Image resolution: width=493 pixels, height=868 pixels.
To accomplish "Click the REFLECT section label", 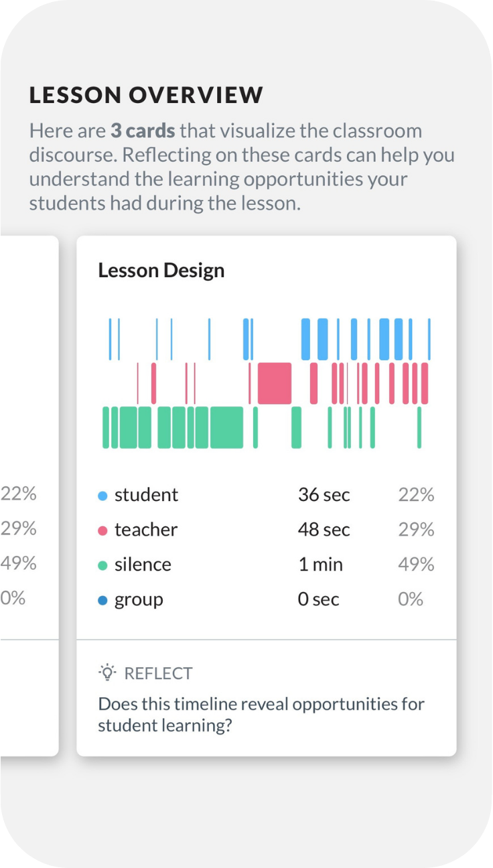I will click(159, 673).
